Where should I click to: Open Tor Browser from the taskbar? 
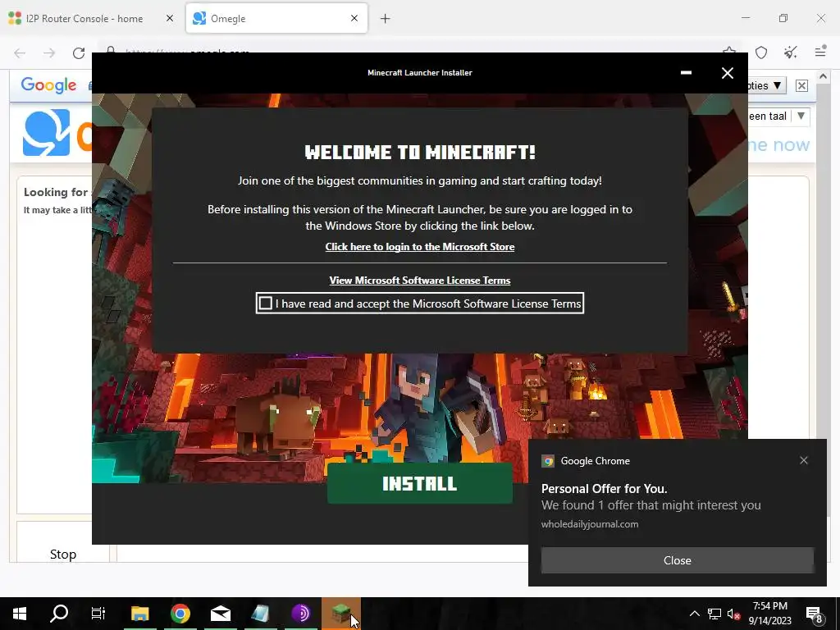(x=301, y=614)
